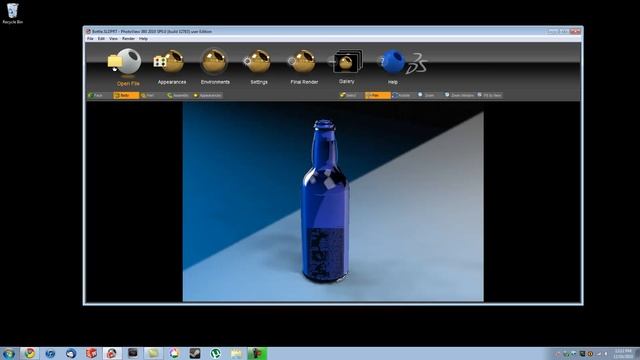Open the View menu
The image size is (640, 360).
point(113,39)
